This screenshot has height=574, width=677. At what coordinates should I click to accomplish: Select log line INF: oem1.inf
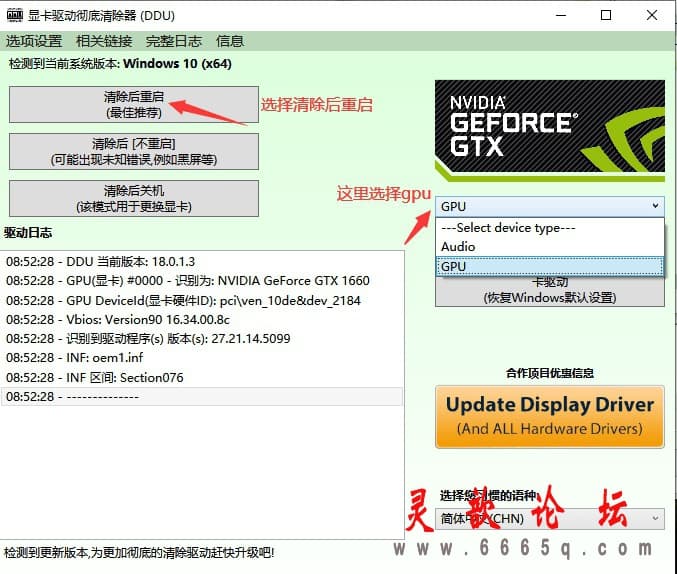[x=202, y=358]
